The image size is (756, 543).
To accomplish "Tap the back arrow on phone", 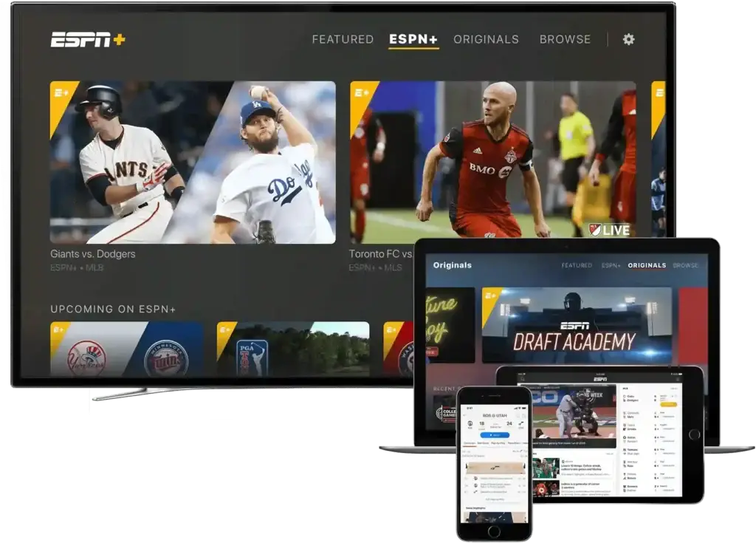I will tap(465, 416).
